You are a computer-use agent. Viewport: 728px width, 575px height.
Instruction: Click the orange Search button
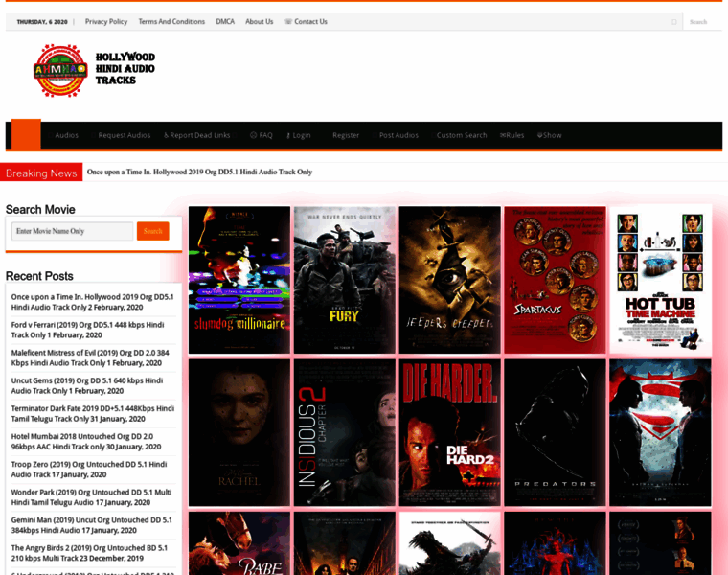152,231
